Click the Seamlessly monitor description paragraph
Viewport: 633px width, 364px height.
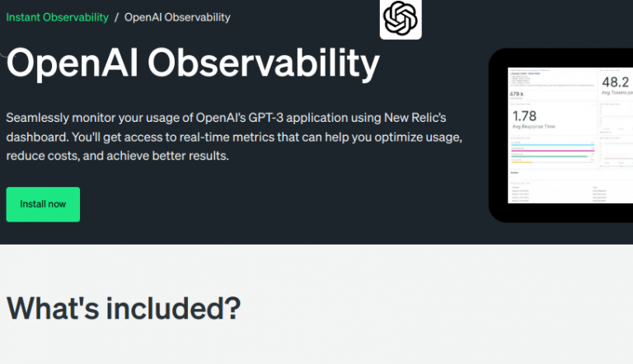234,137
